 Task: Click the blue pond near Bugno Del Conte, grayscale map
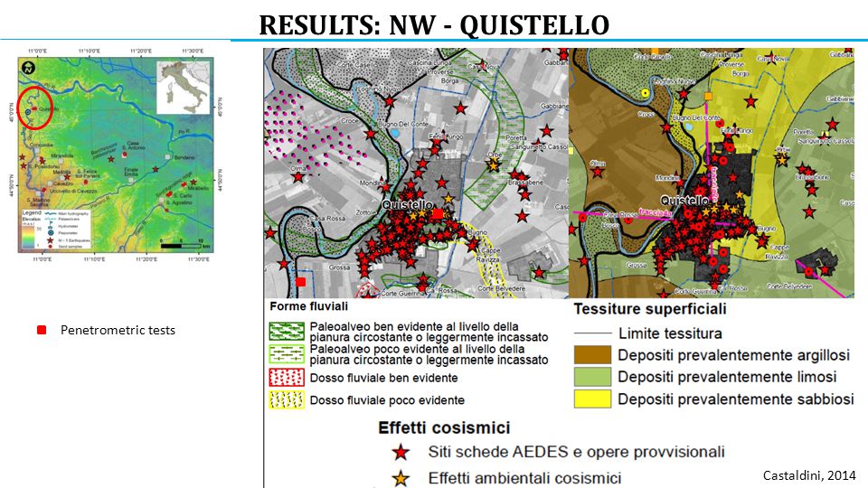pos(394,134)
